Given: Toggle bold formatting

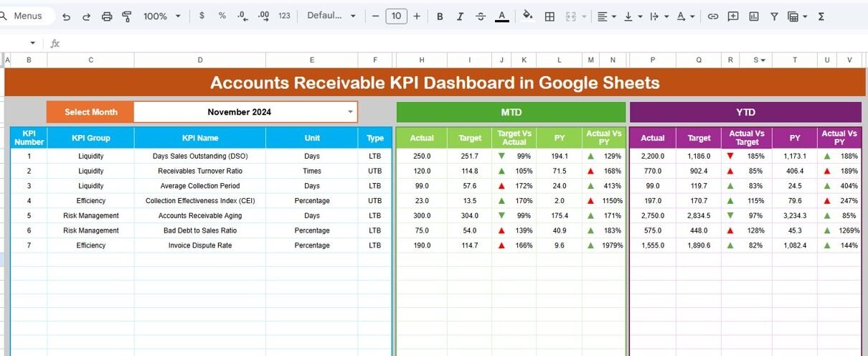Looking at the screenshot, I should click(440, 16).
